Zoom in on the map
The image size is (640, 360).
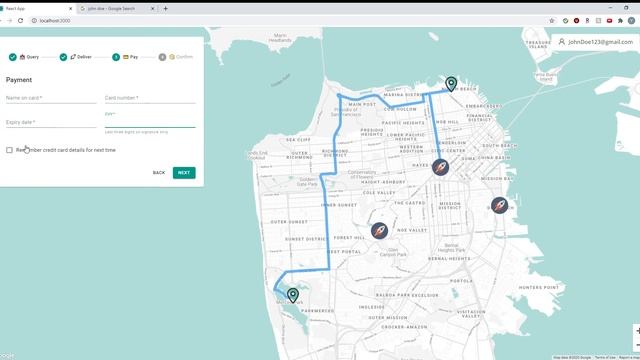coord(637,331)
